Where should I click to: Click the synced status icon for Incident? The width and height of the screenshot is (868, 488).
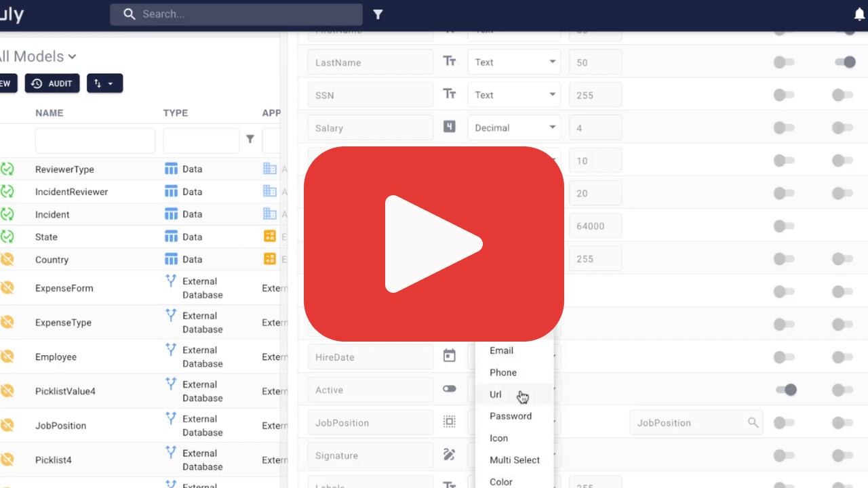coord(7,214)
